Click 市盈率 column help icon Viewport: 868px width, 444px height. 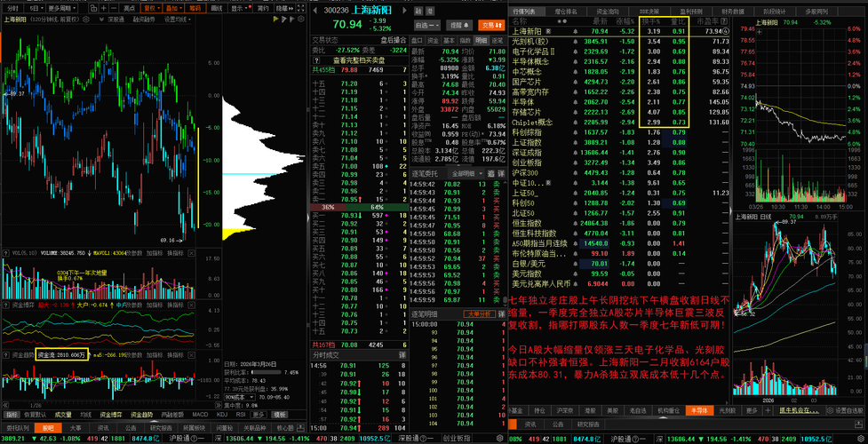tap(725, 21)
